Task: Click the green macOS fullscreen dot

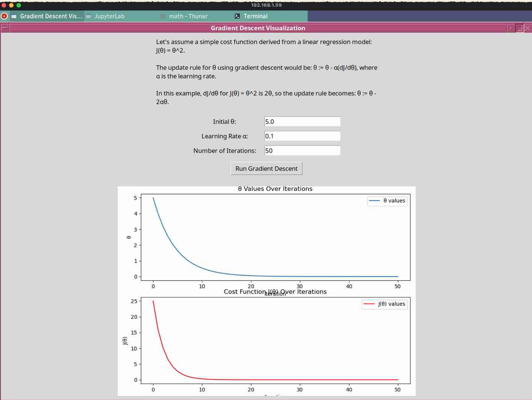Action: coord(19,5)
